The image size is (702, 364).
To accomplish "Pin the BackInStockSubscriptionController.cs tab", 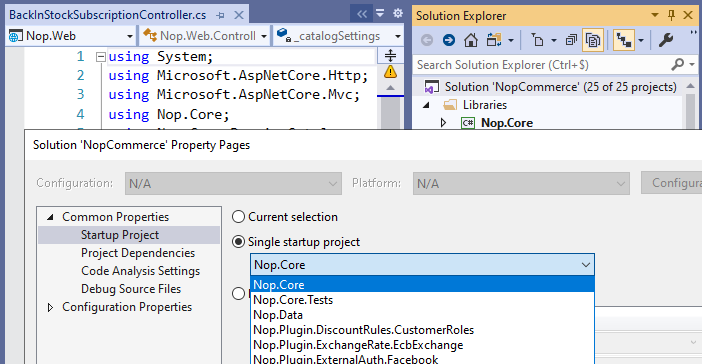I will [x=220, y=15].
